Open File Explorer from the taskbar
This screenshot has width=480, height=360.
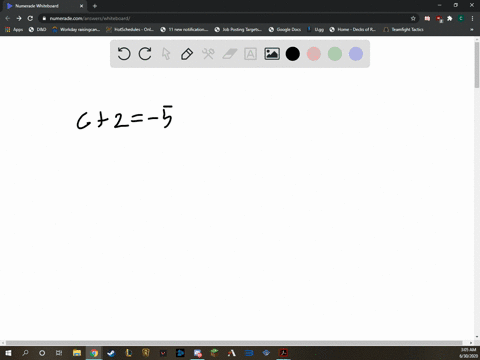[x=77, y=353]
